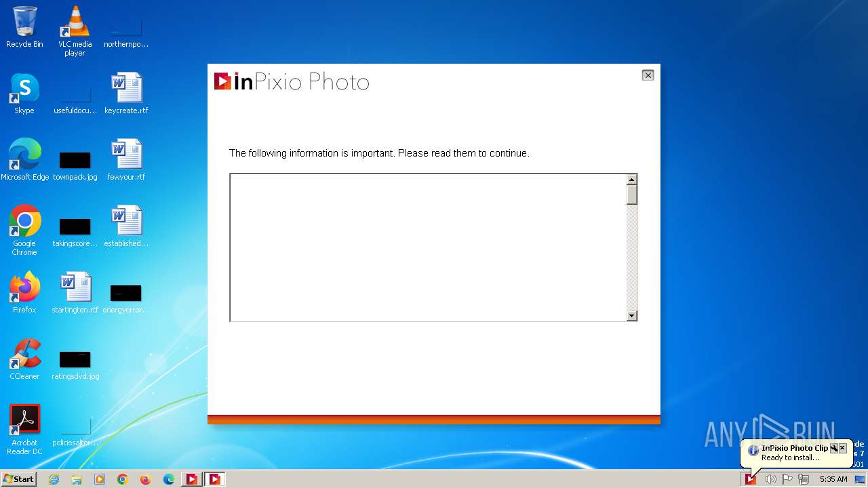Select the energyerror... file icon
This screenshot has width=868, height=488.
pos(126,298)
